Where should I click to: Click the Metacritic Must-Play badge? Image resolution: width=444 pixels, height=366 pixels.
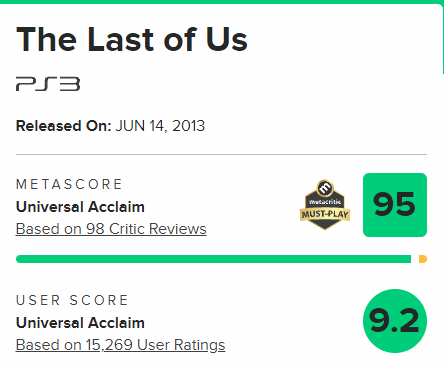coord(325,204)
